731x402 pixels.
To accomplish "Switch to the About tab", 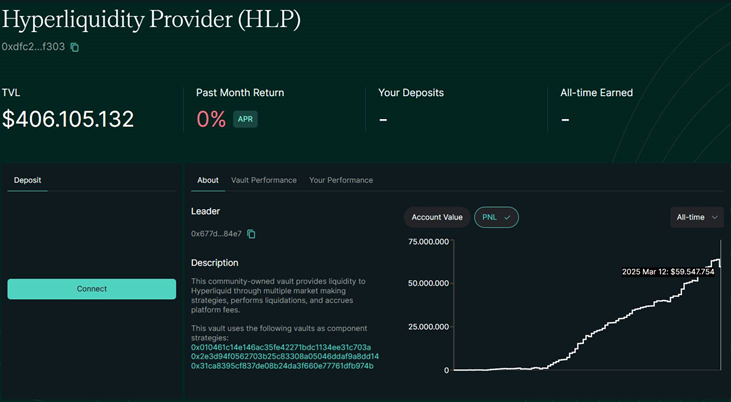I will click(x=208, y=180).
